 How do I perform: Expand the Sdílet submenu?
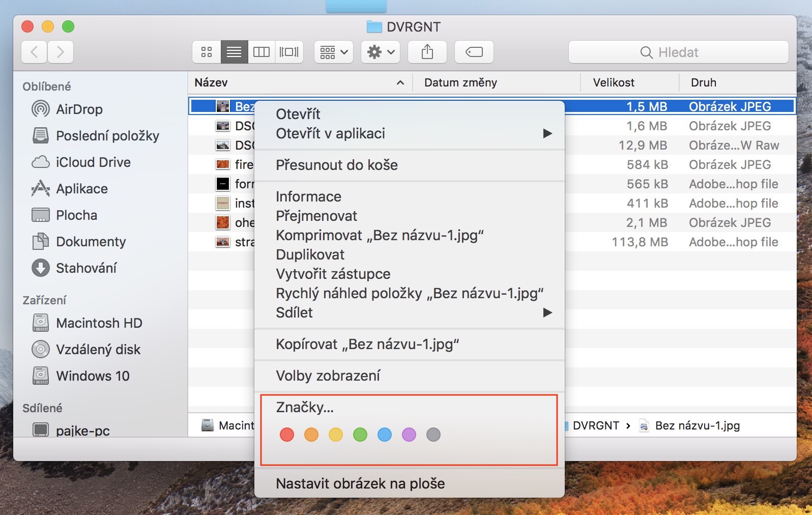coord(410,312)
